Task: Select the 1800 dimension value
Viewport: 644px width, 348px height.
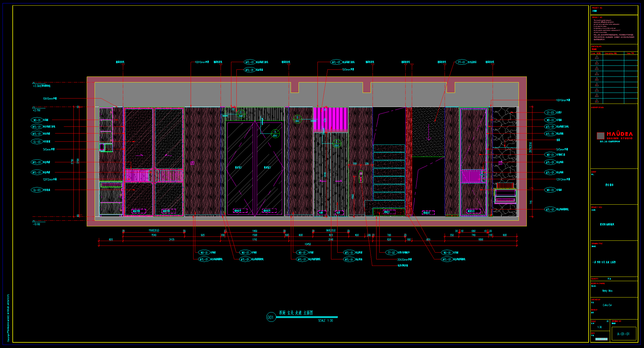Action: [x=480, y=240]
